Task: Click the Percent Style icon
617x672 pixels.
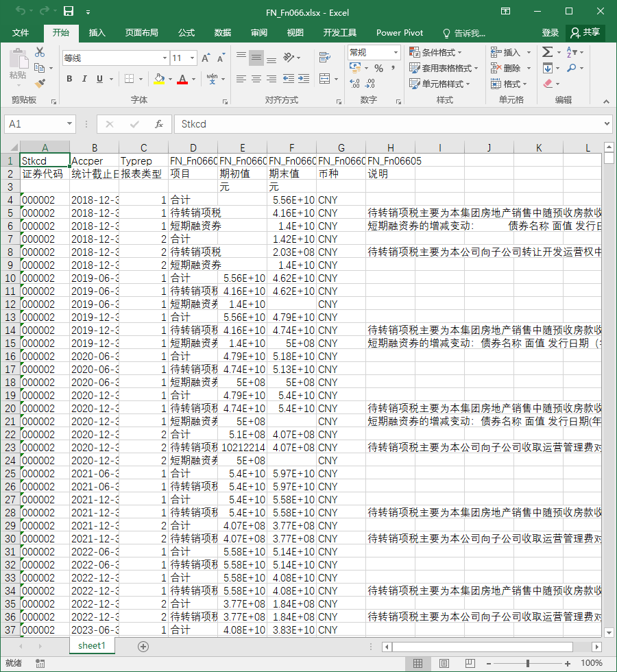Action: click(378, 68)
